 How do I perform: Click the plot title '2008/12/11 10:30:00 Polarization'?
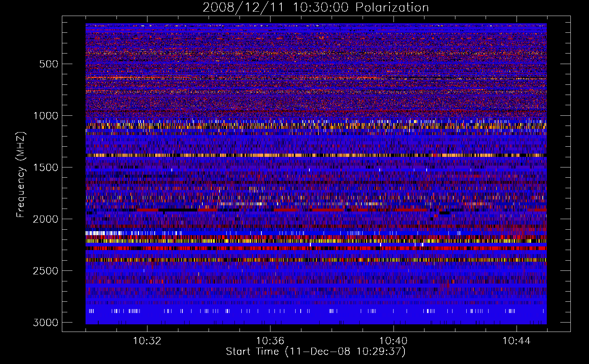pyautogui.click(x=316, y=7)
